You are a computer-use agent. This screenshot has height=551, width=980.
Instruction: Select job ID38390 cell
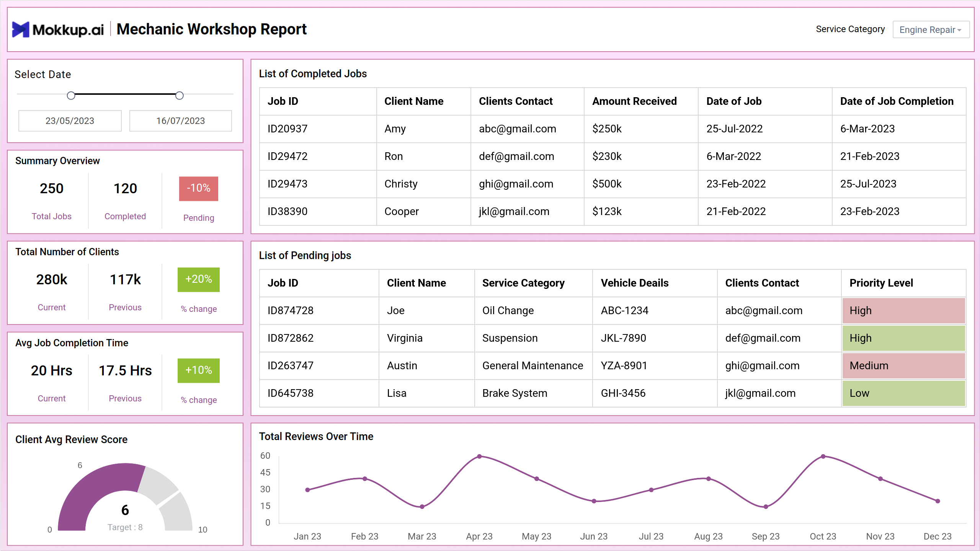pyautogui.click(x=318, y=212)
